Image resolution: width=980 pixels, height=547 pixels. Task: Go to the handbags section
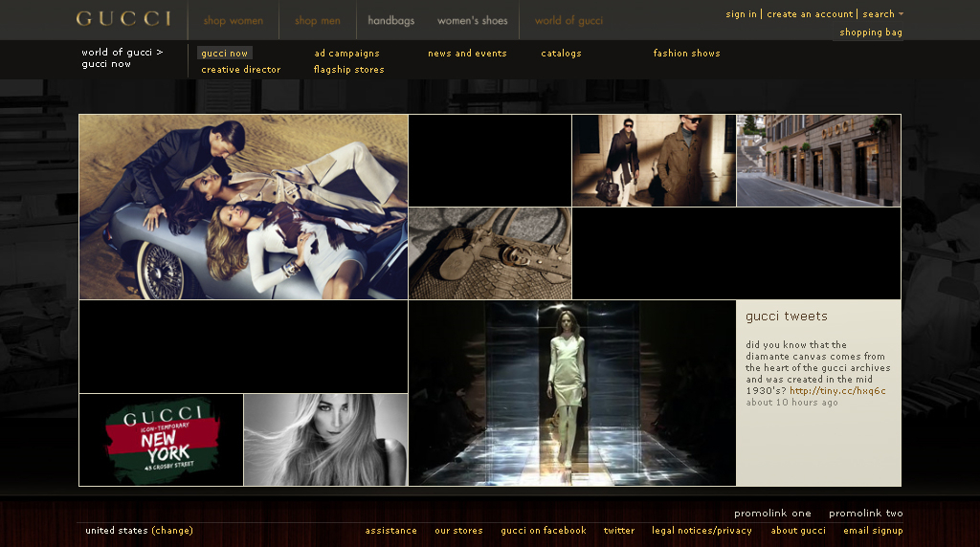(x=391, y=21)
